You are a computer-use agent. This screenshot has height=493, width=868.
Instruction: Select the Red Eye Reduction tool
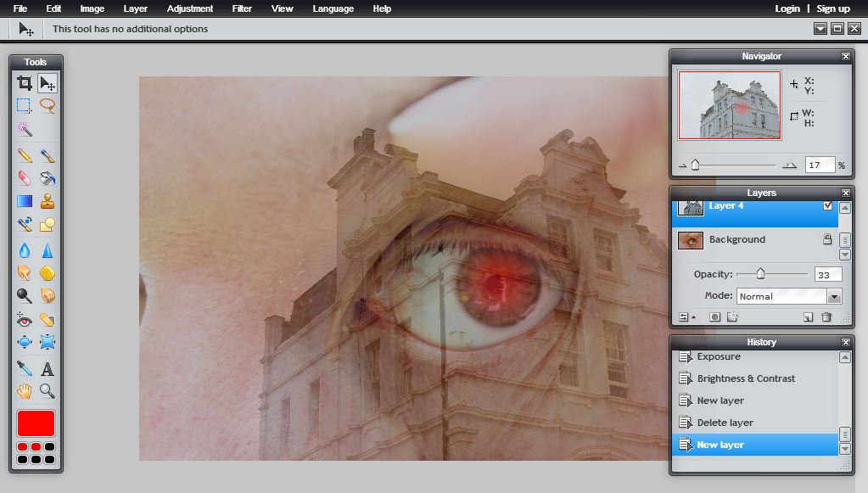(25, 319)
